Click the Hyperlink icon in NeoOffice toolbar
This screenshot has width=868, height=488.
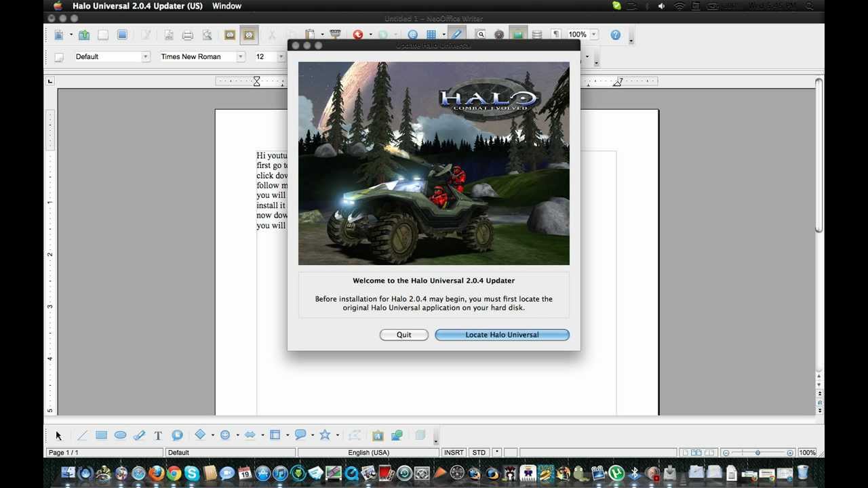pyautogui.click(x=412, y=35)
